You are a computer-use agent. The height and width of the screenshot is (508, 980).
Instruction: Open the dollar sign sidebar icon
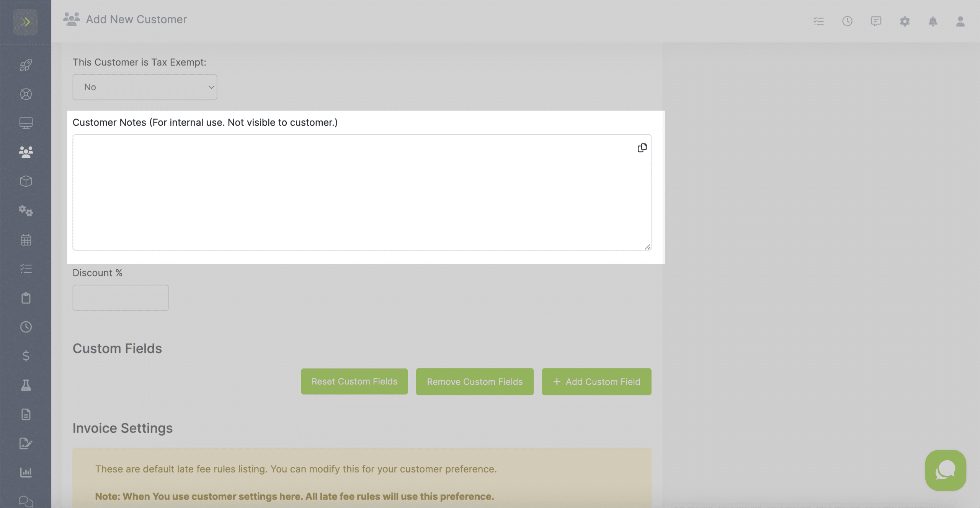point(26,356)
